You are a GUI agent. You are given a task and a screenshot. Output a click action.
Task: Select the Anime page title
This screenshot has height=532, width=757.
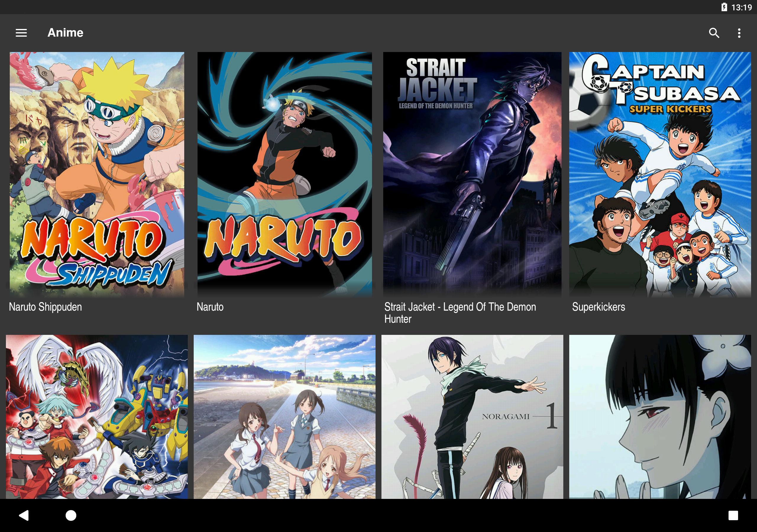tap(65, 33)
